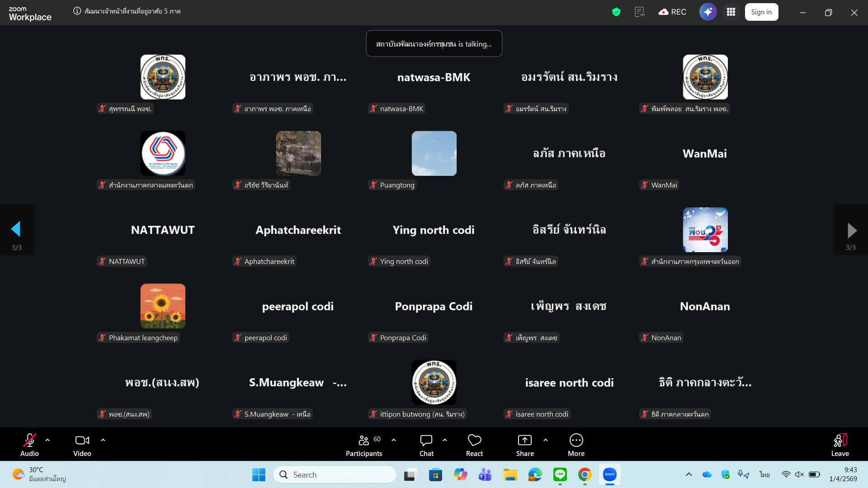Open the AI Companion sparkle icon

point(708,12)
